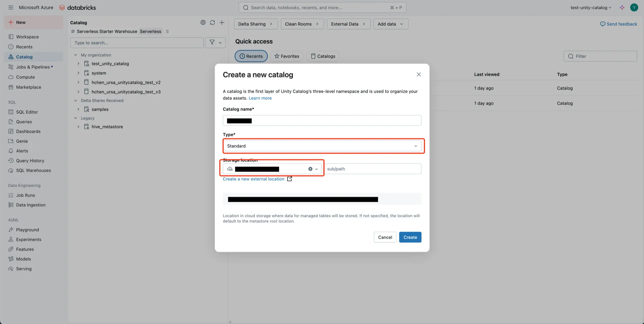This screenshot has width=644, height=324.
Task: Switch to the Recents tab
Action: 251,56
